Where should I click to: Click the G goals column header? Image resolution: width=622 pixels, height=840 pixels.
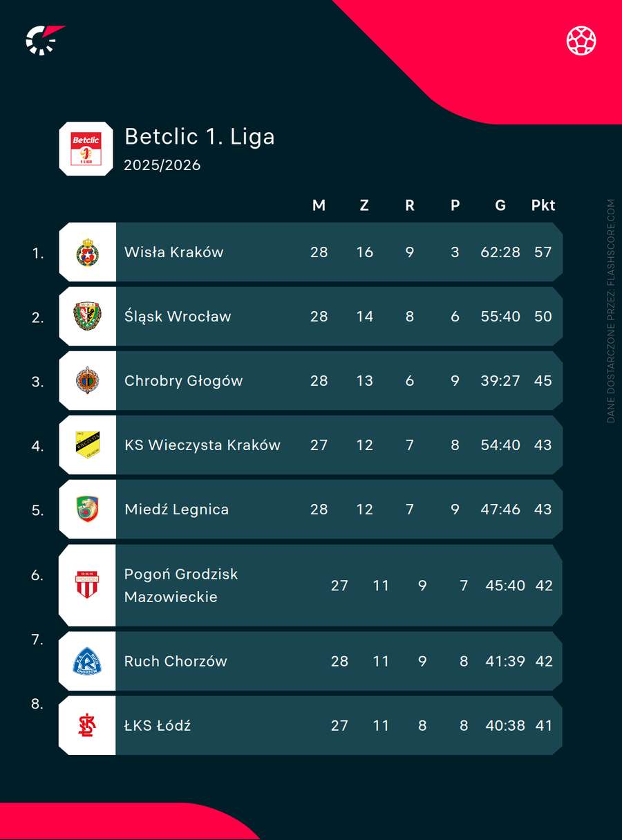[x=500, y=205]
